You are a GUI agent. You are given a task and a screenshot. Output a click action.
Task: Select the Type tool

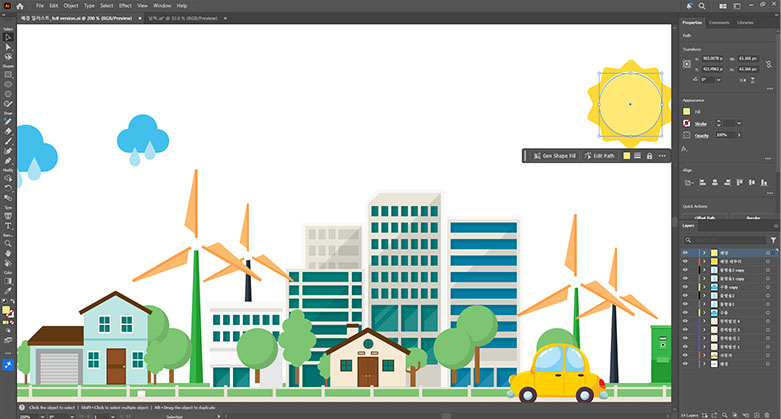coord(8,226)
